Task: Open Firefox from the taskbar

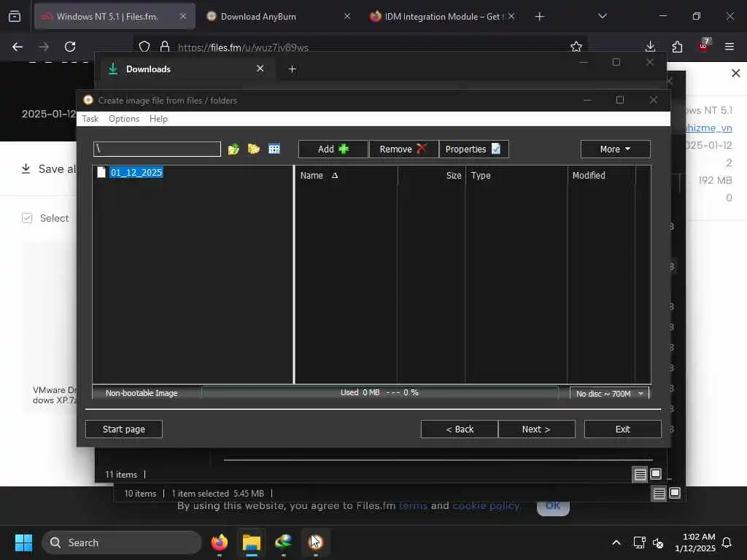Action: point(219,542)
